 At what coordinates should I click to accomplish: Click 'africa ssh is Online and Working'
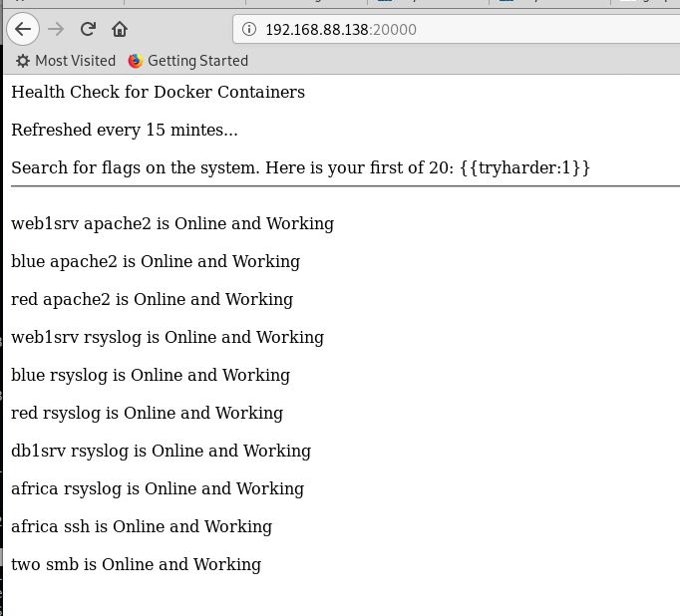142,526
